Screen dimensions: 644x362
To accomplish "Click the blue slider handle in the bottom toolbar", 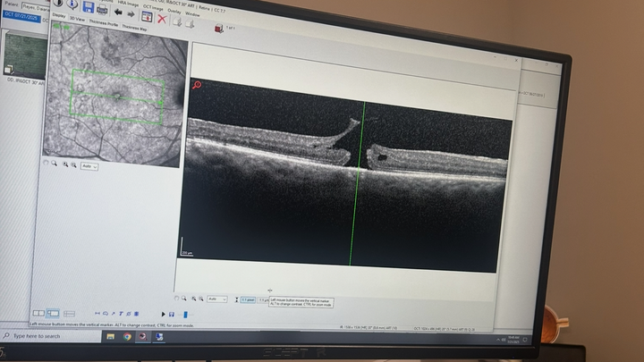I will [x=185, y=315].
